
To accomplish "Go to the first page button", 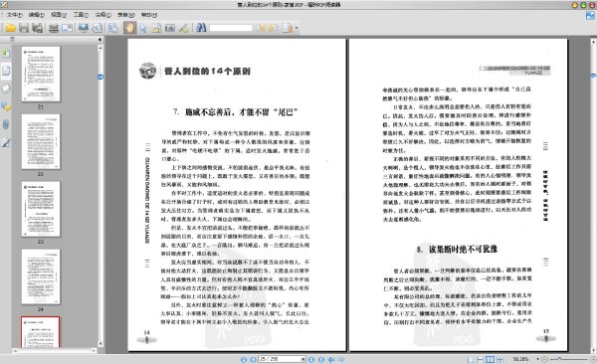I will 244,359.
